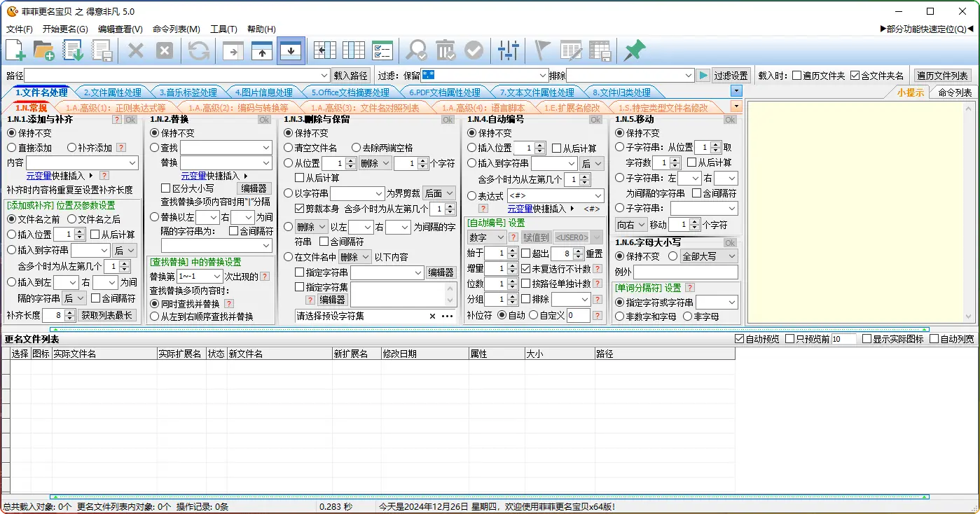This screenshot has width=980, height=514.
Task: Expand the 保留 filter dropdown
Action: [543, 76]
